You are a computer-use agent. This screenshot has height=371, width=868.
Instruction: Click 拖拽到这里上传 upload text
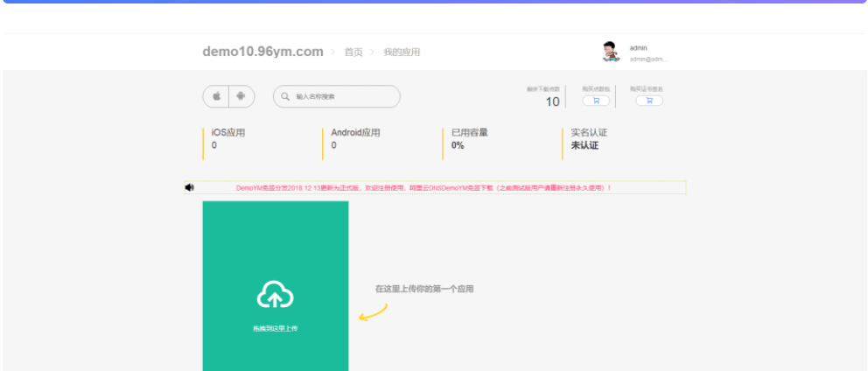[275, 328]
